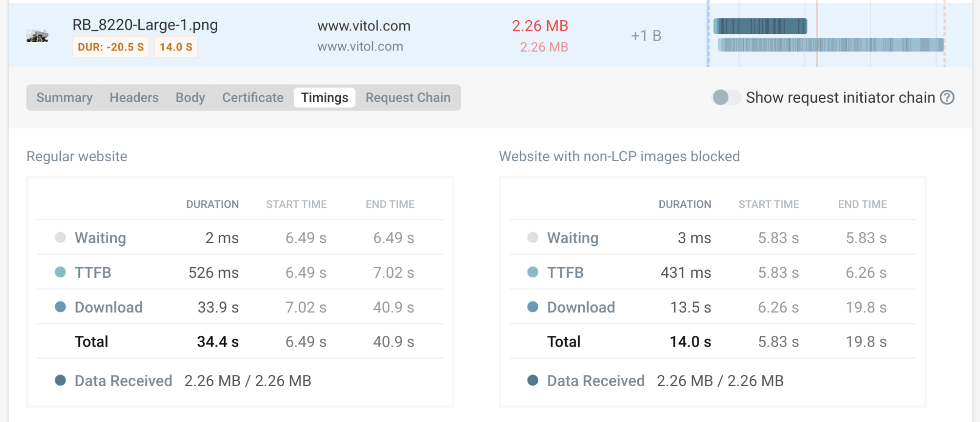This screenshot has width=980, height=422.
Task: Click the dark waterfall bar in the timeline
Action: [760, 26]
